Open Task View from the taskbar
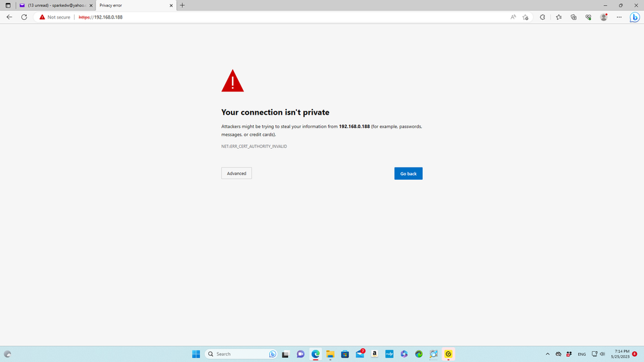Viewport: 644px width, 362px height. [286, 354]
